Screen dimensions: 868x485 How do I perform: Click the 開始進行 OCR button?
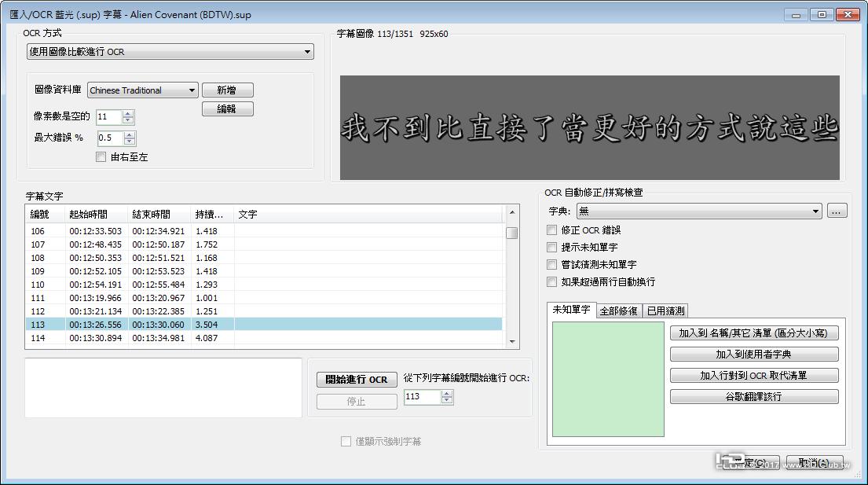[357, 379]
